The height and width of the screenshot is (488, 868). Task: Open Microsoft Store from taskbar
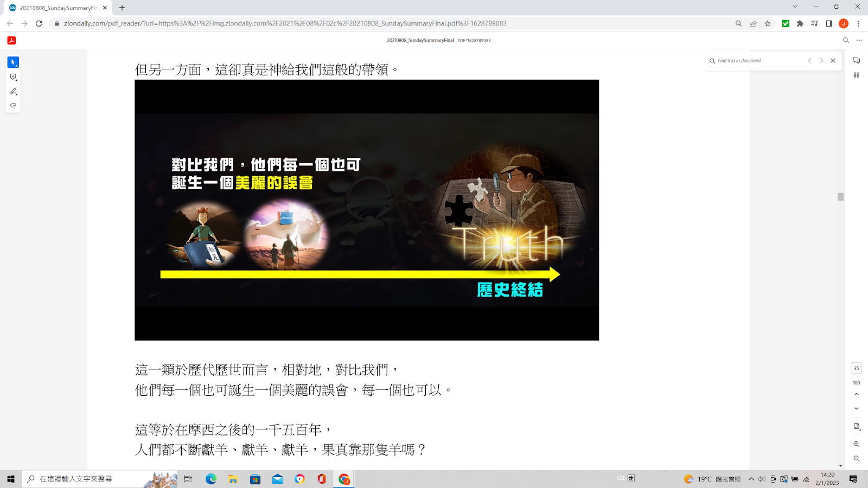coord(256,479)
